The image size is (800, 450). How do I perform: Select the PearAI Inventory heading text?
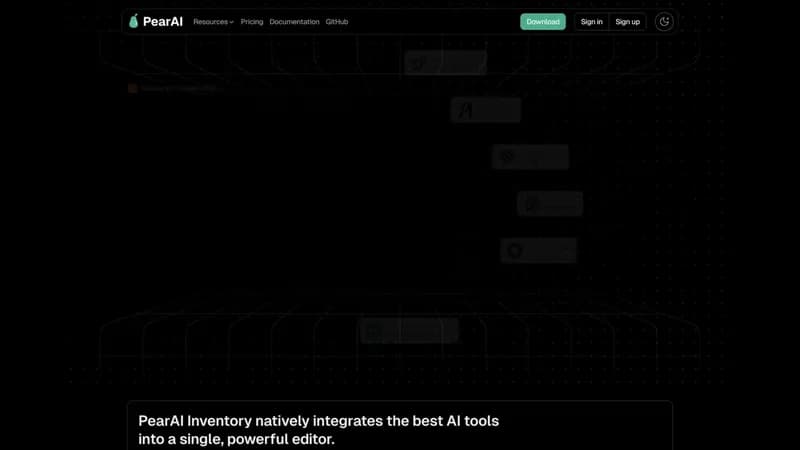pos(318,430)
